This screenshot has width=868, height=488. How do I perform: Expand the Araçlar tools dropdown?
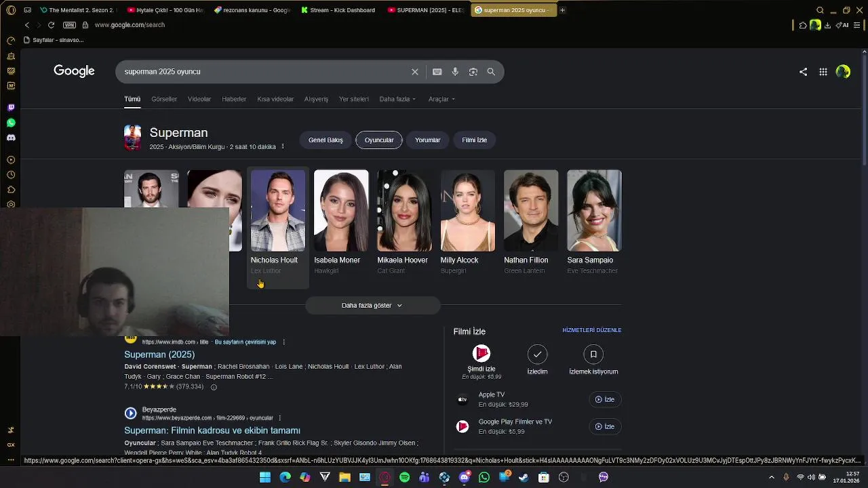click(x=441, y=99)
